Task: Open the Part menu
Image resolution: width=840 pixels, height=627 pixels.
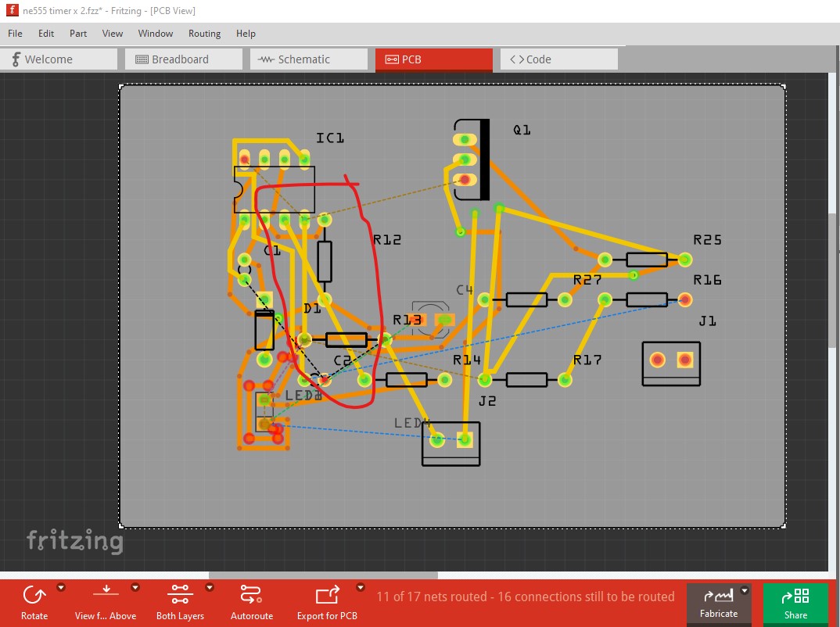Action: point(78,34)
